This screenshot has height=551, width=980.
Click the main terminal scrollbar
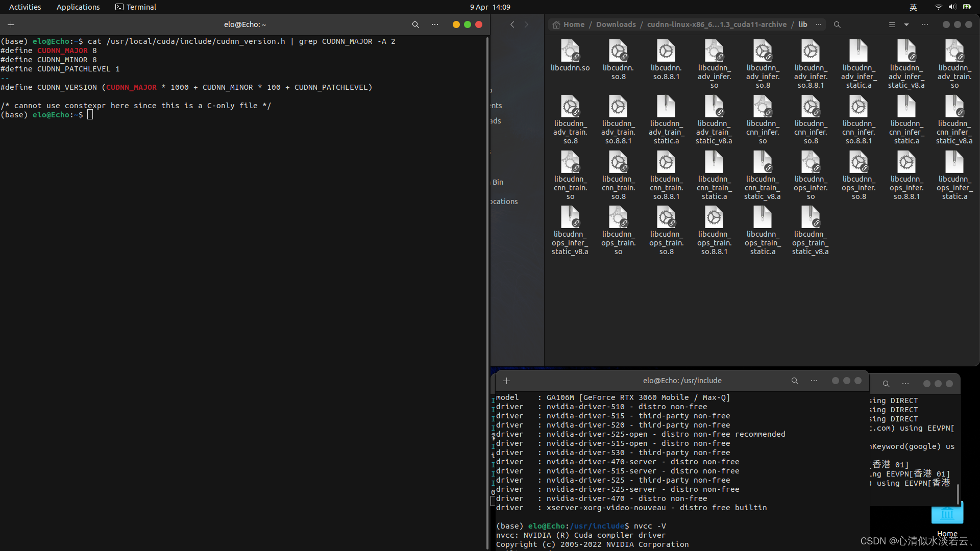pyautogui.click(x=487, y=292)
